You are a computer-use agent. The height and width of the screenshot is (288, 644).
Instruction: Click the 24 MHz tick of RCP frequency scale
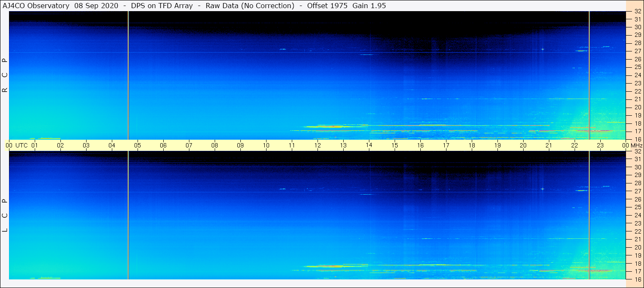pos(637,75)
